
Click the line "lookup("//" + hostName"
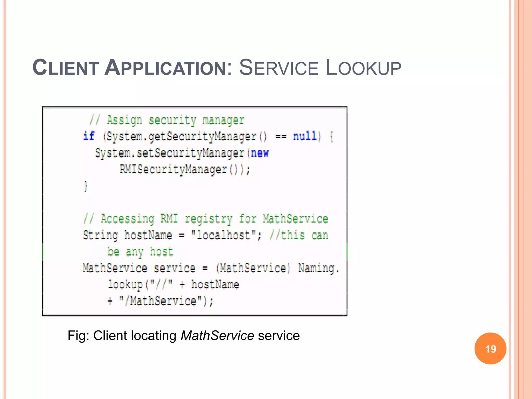(174, 285)
